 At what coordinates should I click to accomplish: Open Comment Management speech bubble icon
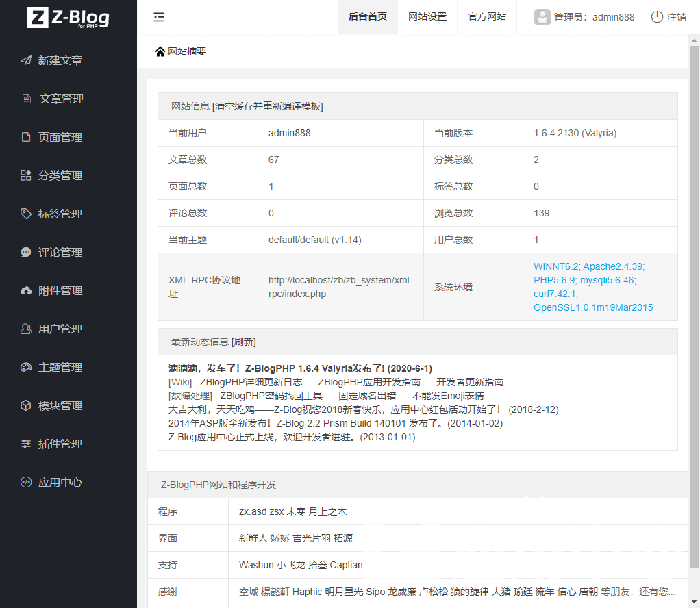coord(26,252)
